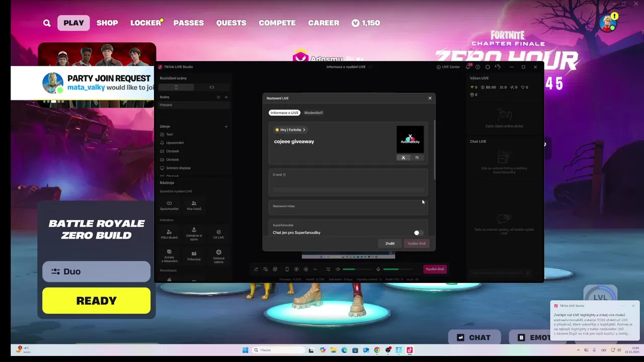Image resolution: width=644 pixels, height=362 pixels.
Task: Click the Automaticky cover thumbnail
Action: tap(410, 139)
